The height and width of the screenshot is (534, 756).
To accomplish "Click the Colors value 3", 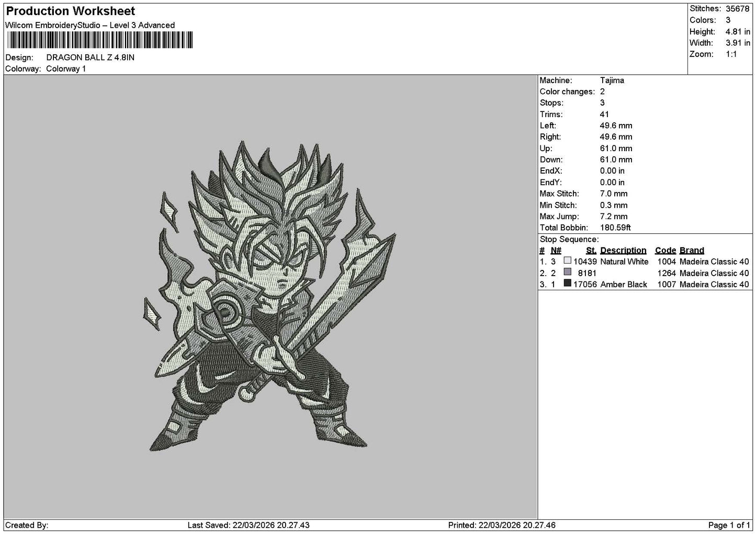I will (x=728, y=20).
